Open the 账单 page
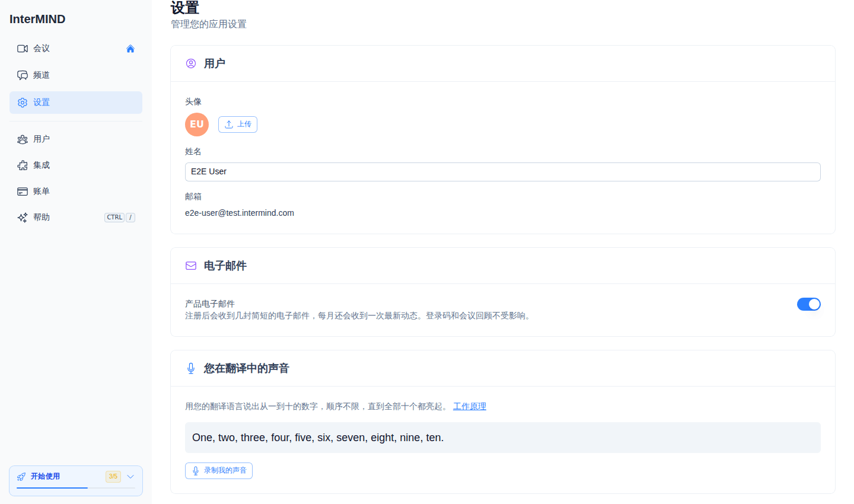 tap(76, 192)
